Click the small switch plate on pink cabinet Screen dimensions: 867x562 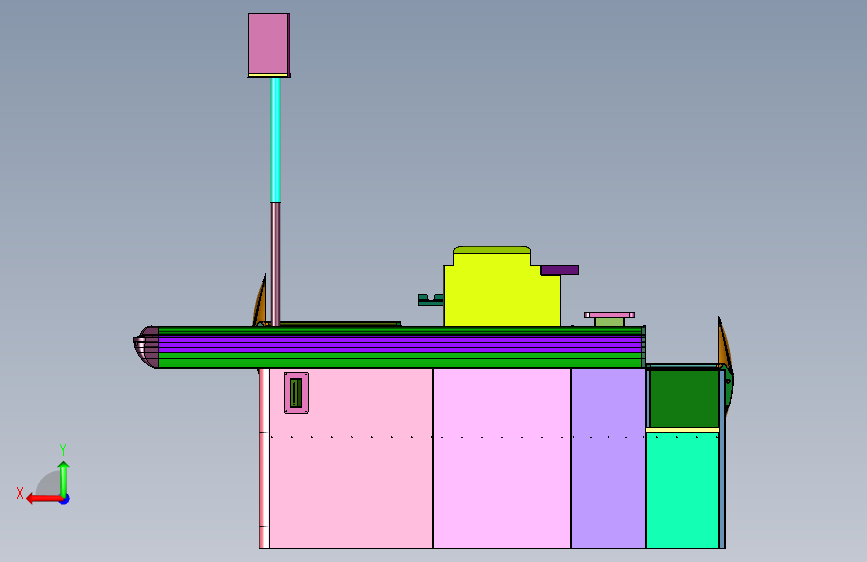click(296, 393)
